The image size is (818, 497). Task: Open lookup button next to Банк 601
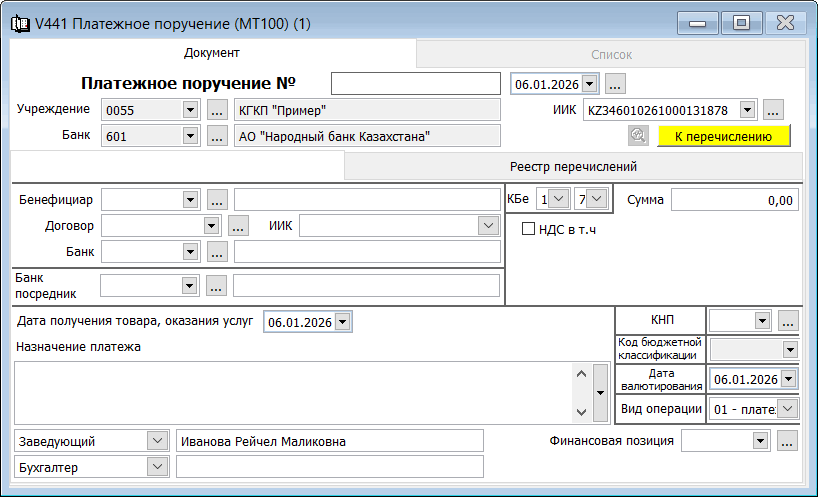(217, 136)
